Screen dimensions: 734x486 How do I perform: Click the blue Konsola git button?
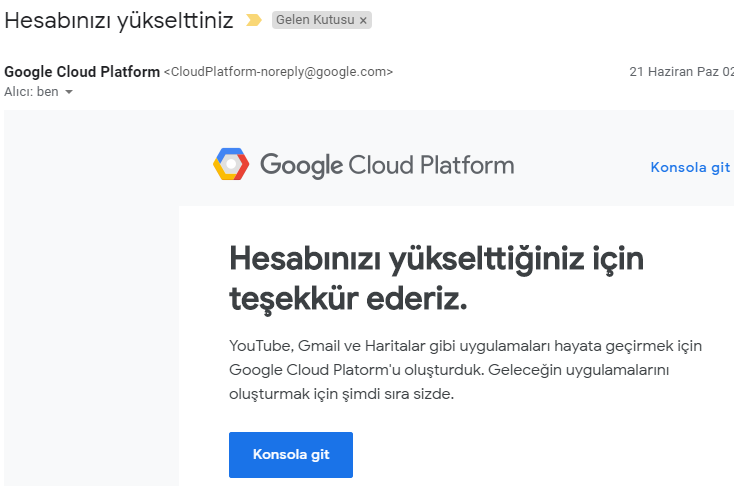291,455
